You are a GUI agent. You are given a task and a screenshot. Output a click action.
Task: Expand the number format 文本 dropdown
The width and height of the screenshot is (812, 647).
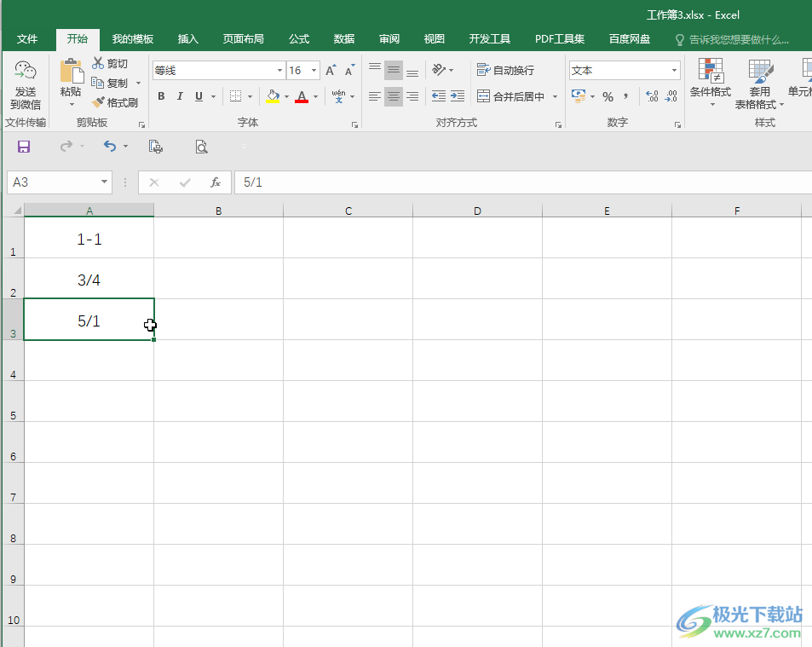pos(674,71)
